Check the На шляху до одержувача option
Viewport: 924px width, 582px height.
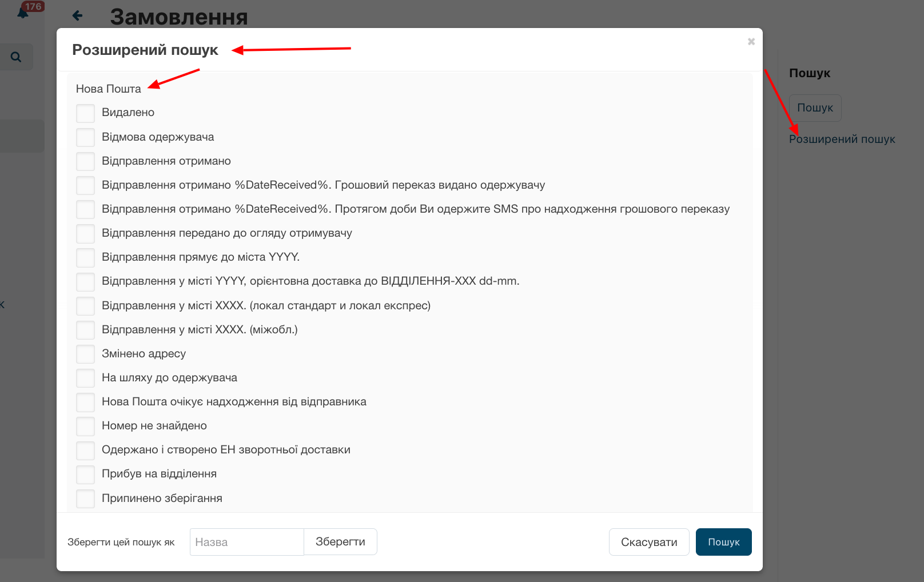[x=86, y=378]
